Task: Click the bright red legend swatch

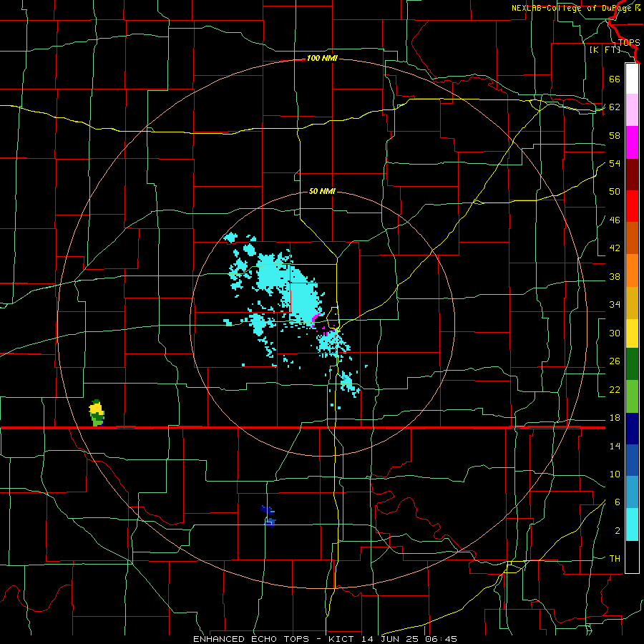Action: click(632, 206)
